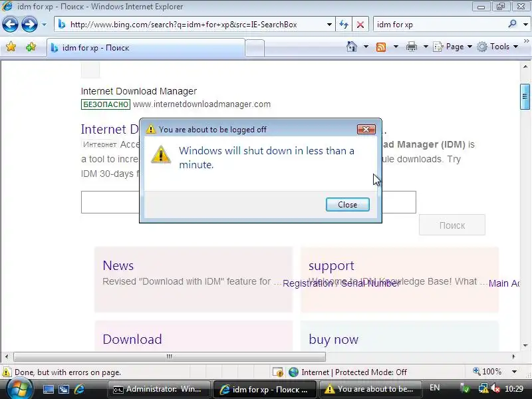The image size is (532, 399).
Task: Open a new blank tab
Action: pyautogui.click(x=255, y=48)
